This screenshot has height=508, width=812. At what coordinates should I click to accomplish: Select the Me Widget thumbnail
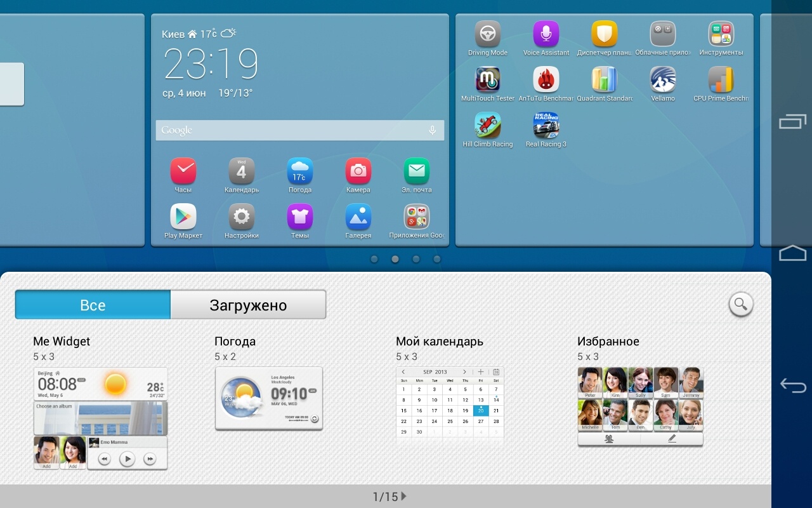tap(100, 418)
